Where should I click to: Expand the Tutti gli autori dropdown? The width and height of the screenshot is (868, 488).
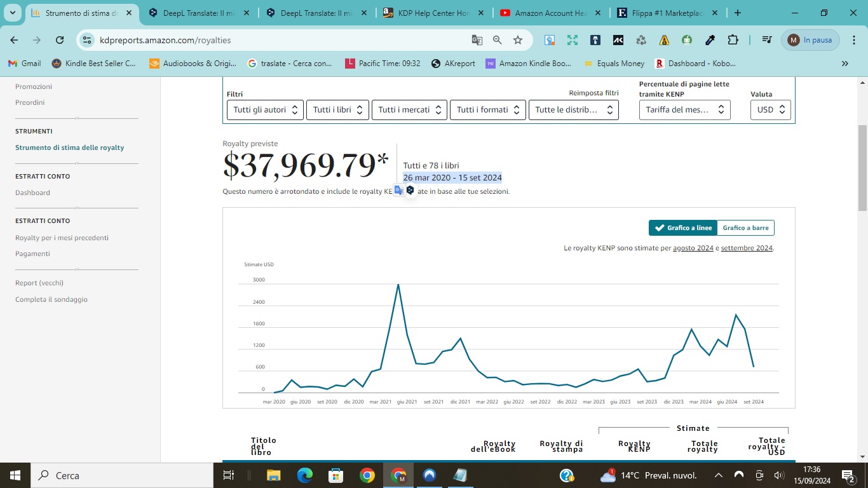pyautogui.click(x=265, y=110)
